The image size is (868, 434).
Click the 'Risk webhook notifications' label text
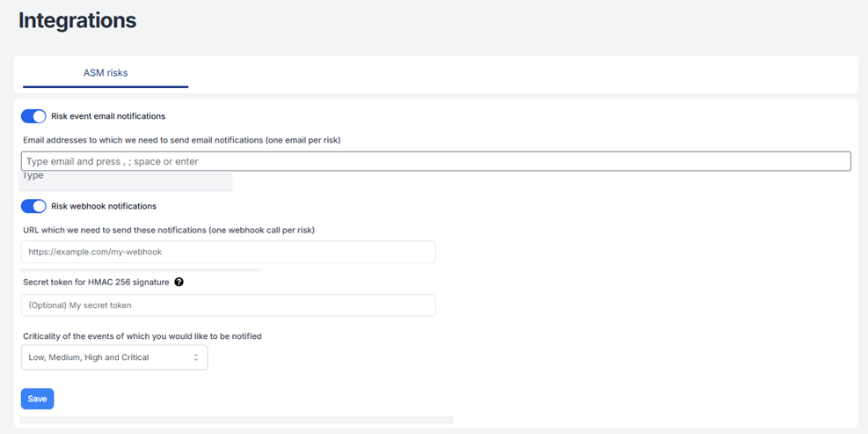(104, 206)
